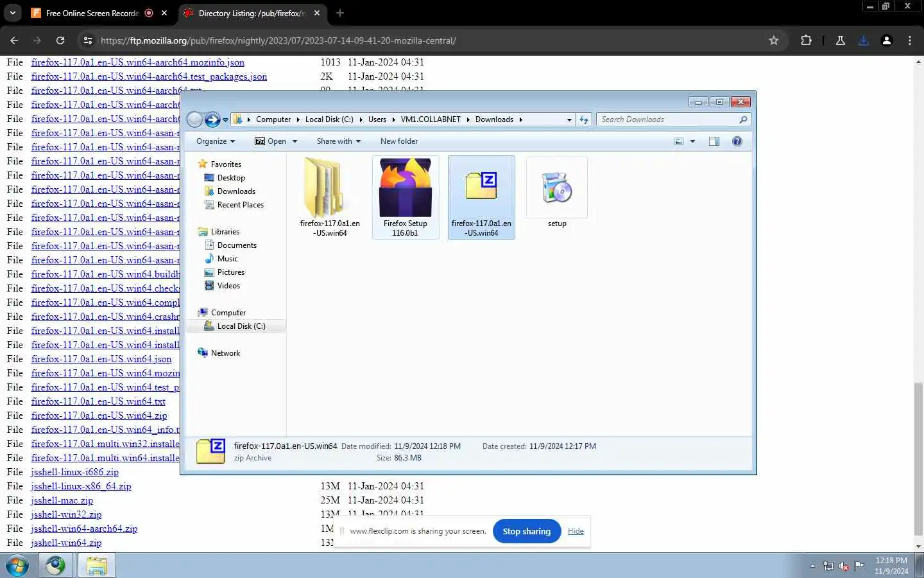Open Chrome's tab search dropdown arrow
The height and width of the screenshot is (578, 924).
[12, 13]
